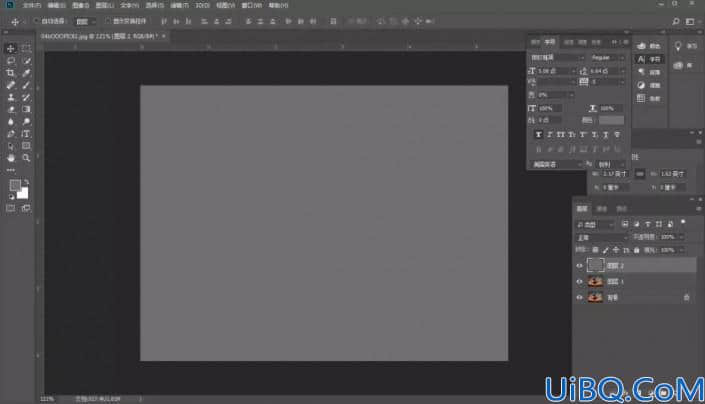
Task: Select the Eyedropper tool
Action: (x=26, y=73)
